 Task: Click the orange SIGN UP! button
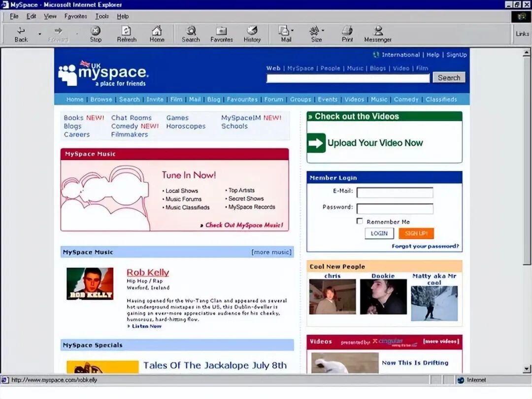tap(416, 233)
